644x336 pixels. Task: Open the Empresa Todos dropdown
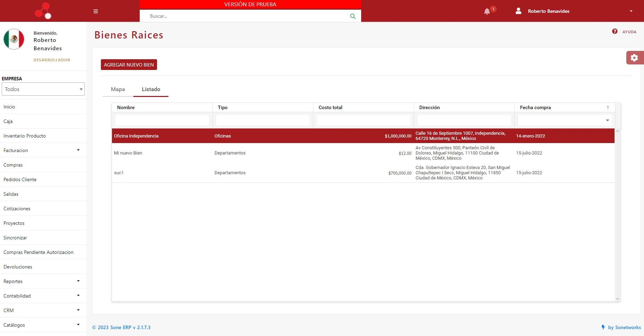pos(43,89)
